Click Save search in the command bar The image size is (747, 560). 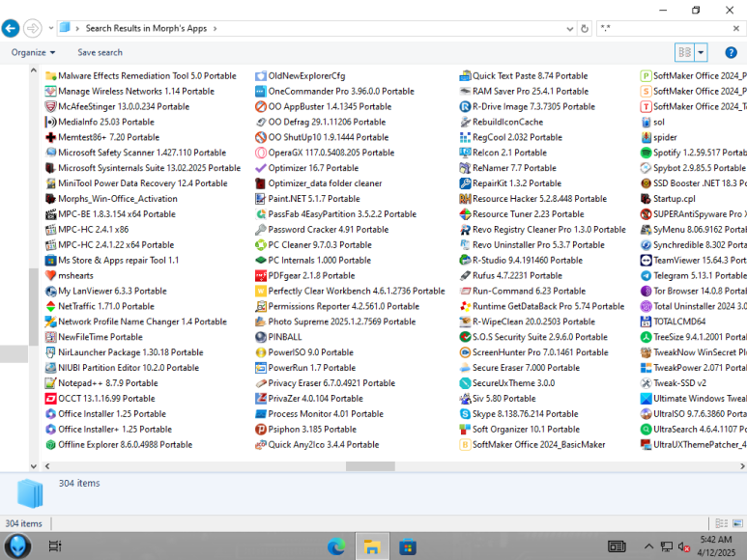click(x=101, y=52)
